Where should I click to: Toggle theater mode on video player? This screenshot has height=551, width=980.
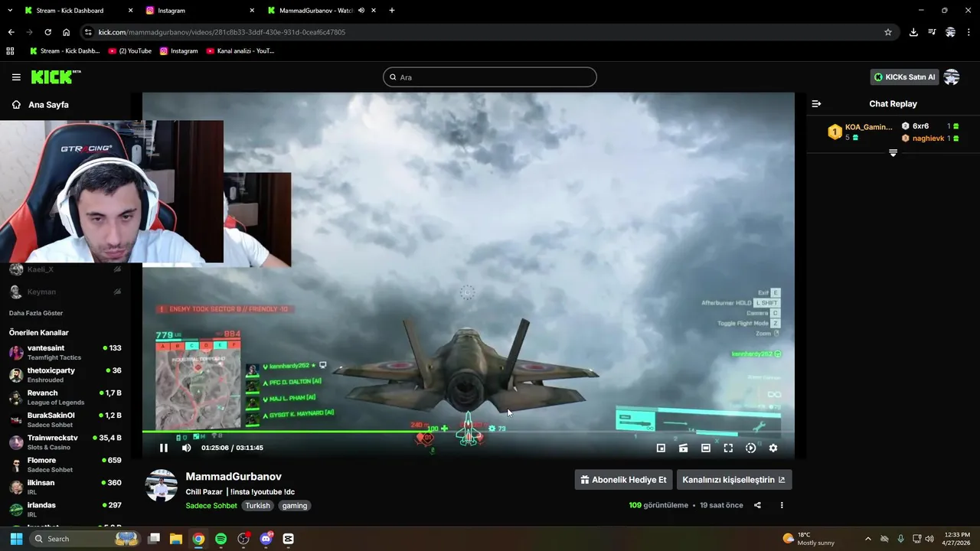[x=705, y=448]
